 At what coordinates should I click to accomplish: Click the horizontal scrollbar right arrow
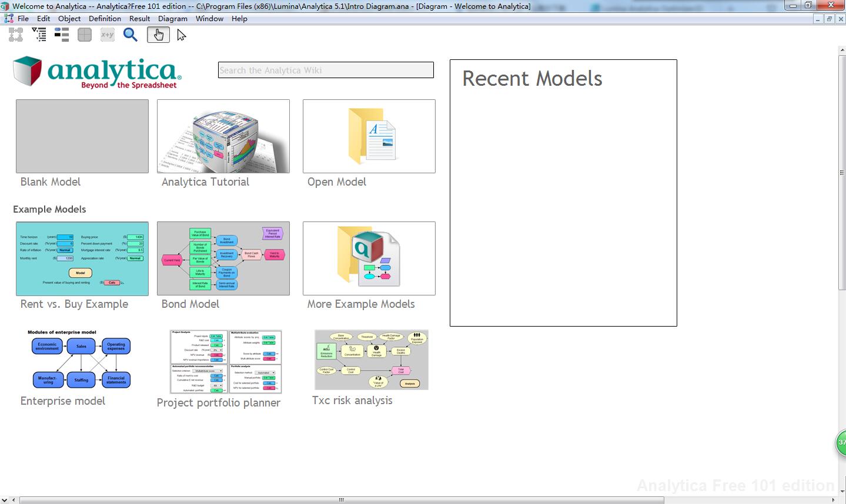pyautogui.click(x=832, y=500)
